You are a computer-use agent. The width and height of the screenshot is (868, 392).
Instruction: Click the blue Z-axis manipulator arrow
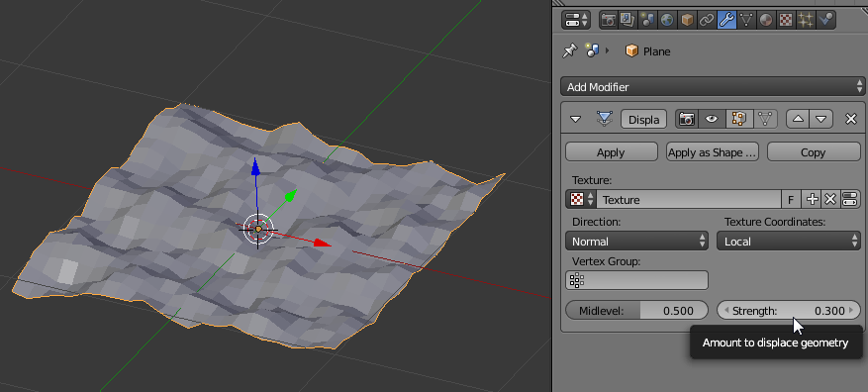pos(255,166)
